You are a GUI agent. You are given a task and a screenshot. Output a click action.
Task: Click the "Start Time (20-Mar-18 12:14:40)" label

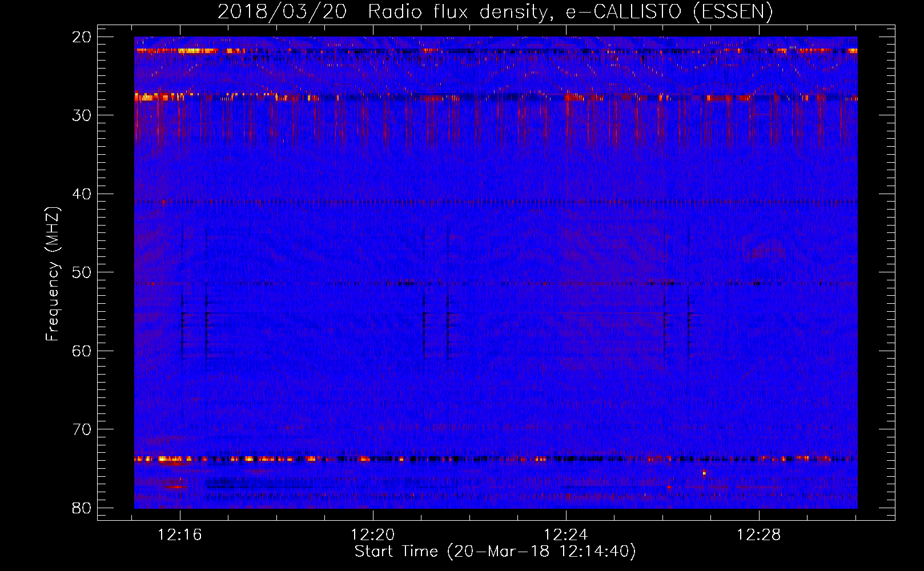[x=495, y=552]
